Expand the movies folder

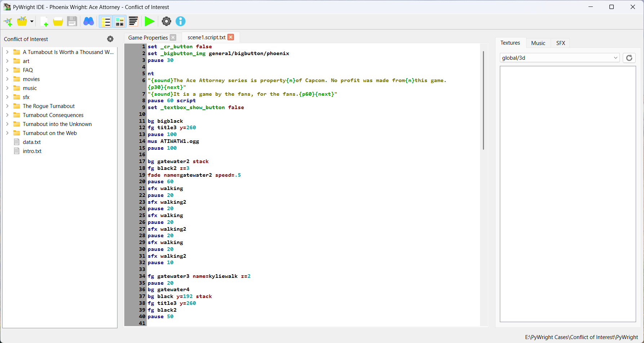coord(7,79)
